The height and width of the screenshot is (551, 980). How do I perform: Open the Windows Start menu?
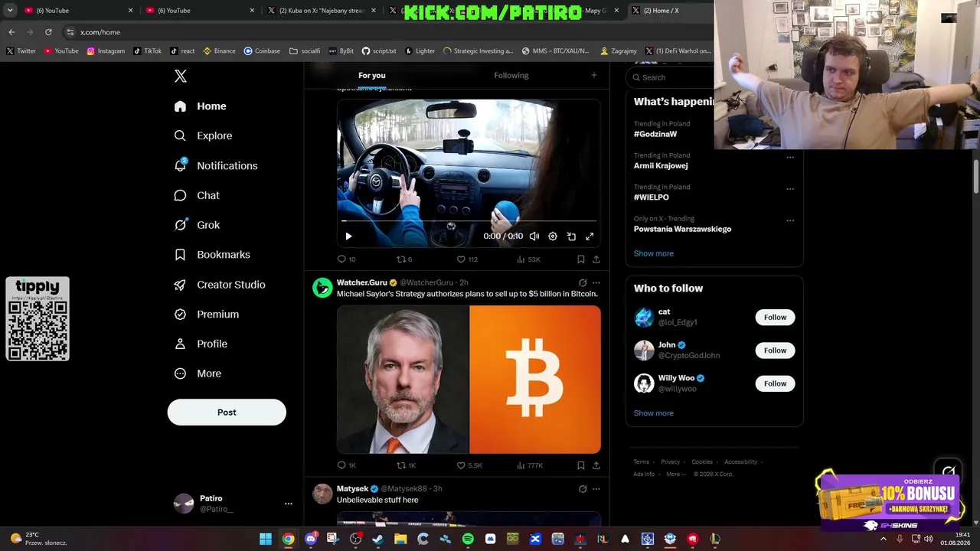[x=266, y=539]
